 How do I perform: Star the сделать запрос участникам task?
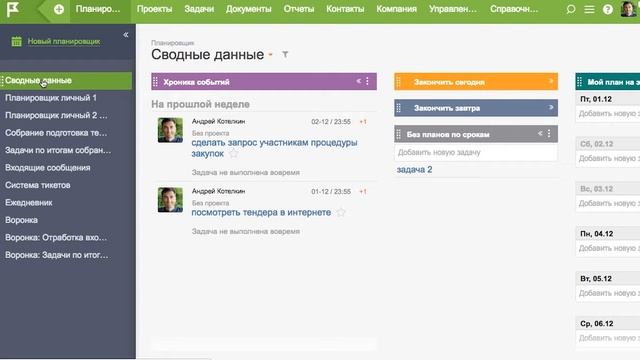point(233,154)
